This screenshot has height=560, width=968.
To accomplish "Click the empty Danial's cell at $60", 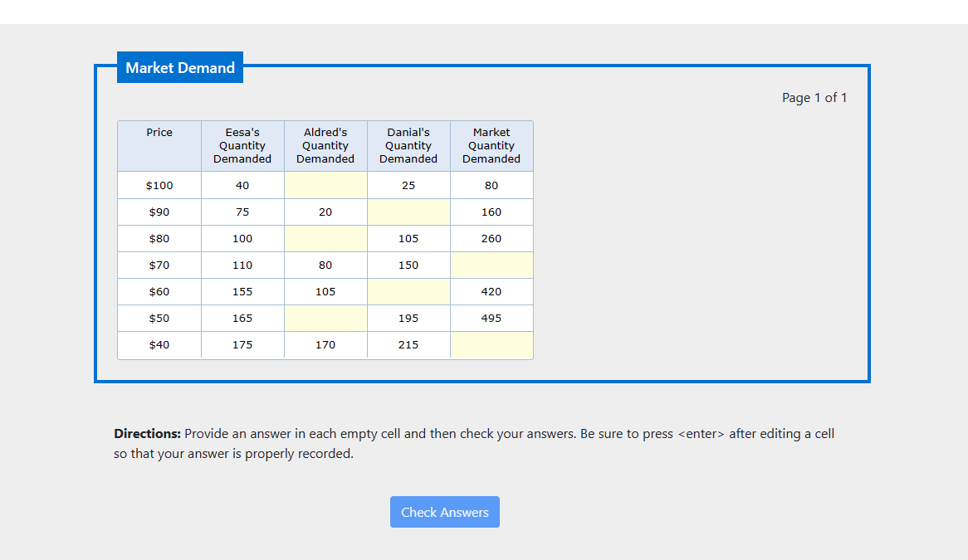I will pyautogui.click(x=408, y=291).
